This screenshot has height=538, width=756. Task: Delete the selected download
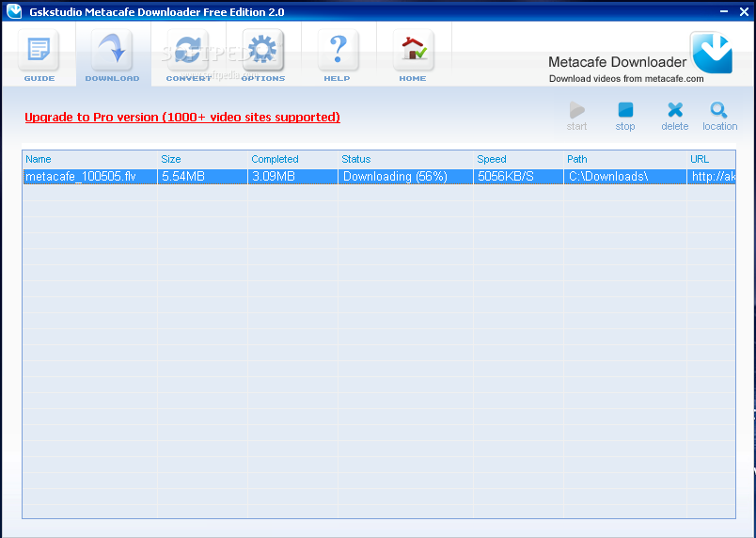674,117
